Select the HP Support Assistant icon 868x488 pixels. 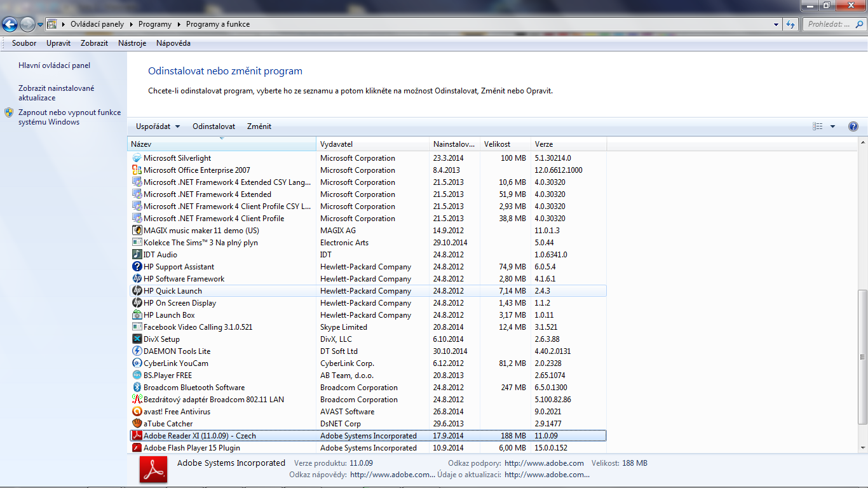137,267
